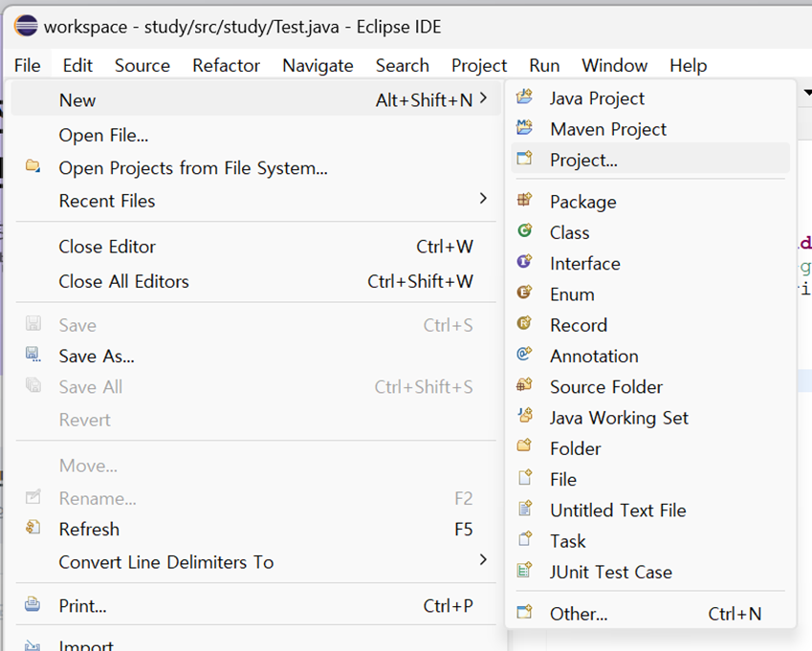Screen dimensions: 812x651
Task: Choose Annotation label in New submenu
Action: click(x=594, y=356)
